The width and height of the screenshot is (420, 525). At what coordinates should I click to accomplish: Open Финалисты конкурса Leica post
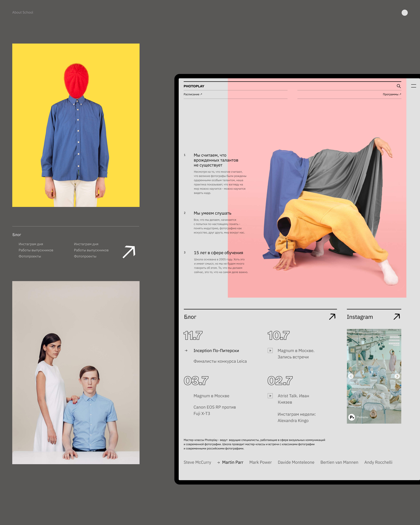220,361
